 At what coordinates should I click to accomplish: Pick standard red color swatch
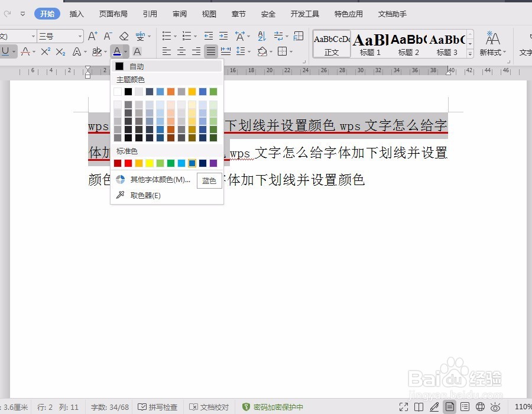(128, 163)
